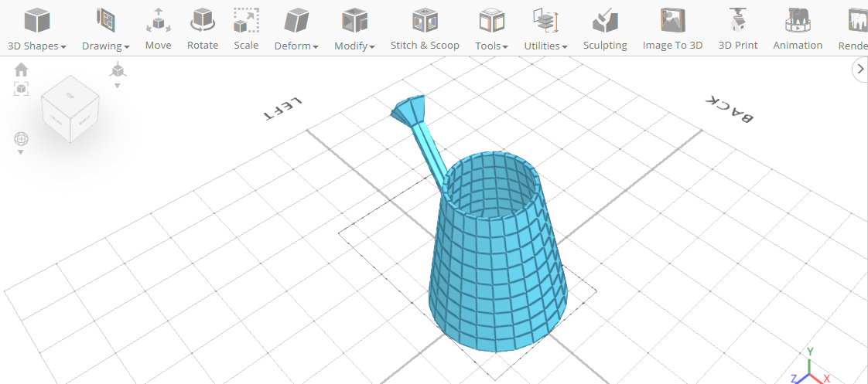The height and width of the screenshot is (384, 868).
Task: Open Image To 3D feature
Action: [x=672, y=29]
